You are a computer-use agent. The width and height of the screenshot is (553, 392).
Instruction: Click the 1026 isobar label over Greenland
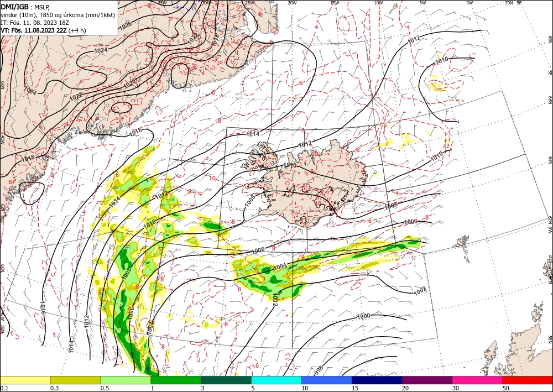click(126, 25)
